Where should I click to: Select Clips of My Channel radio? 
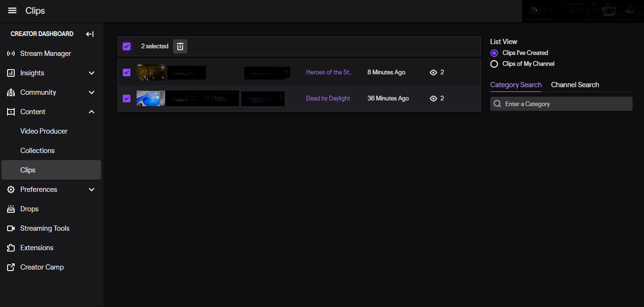point(494,64)
